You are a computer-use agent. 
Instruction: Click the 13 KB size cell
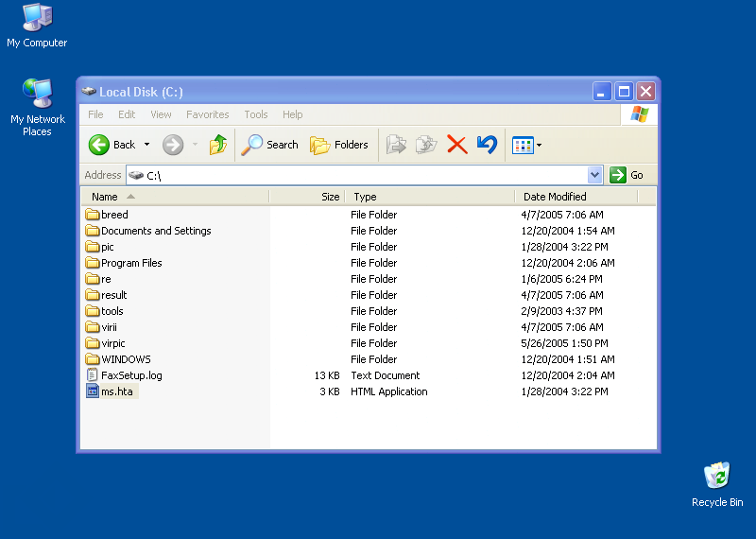(327, 375)
